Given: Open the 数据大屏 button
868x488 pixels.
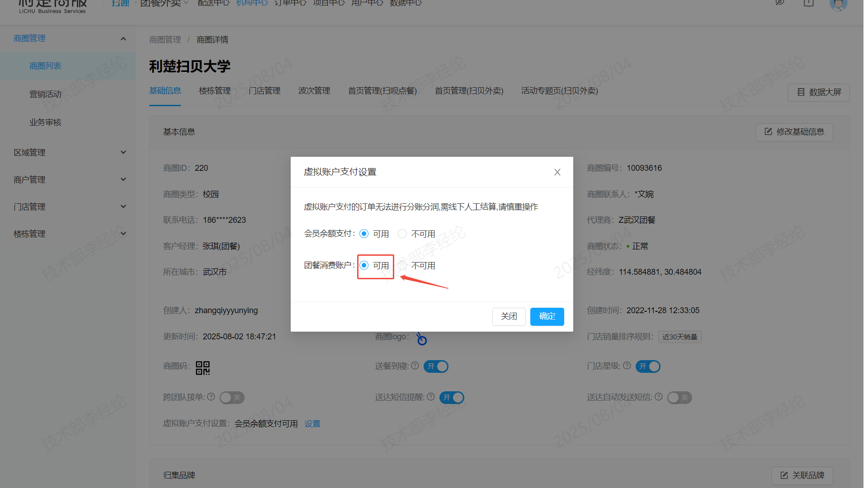Looking at the screenshot, I should coord(818,92).
